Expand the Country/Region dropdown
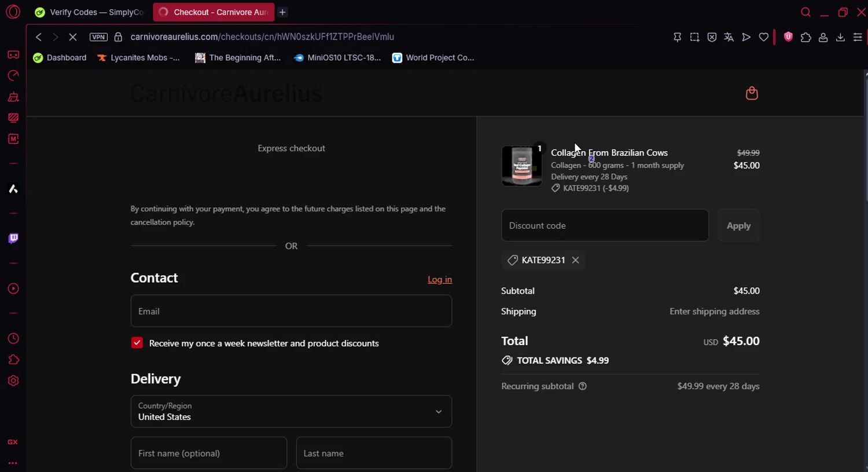This screenshot has width=868, height=472. click(x=291, y=411)
